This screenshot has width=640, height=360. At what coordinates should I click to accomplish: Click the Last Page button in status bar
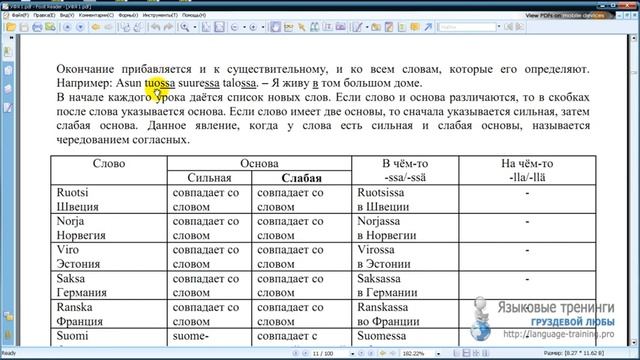pyautogui.click(x=371, y=353)
